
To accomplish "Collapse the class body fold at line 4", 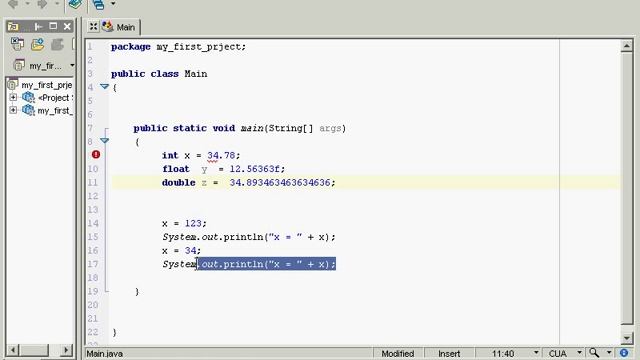I will click(x=104, y=87).
